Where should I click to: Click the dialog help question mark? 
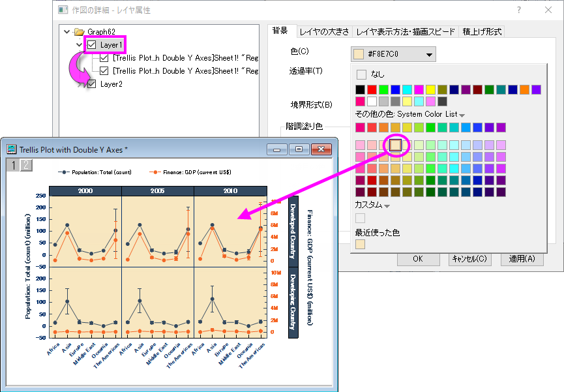point(518,10)
